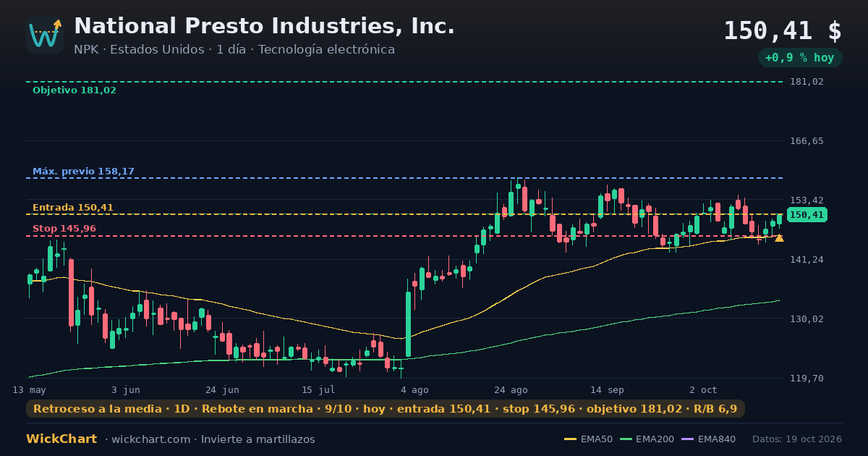This screenshot has height=456, width=868.
Task: Click the WickChart logo icon
Action: pyautogui.click(x=45, y=35)
